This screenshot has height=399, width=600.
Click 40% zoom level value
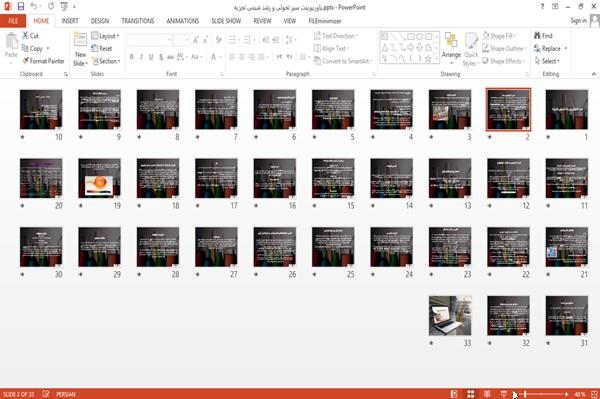click(x=579, y=394)
